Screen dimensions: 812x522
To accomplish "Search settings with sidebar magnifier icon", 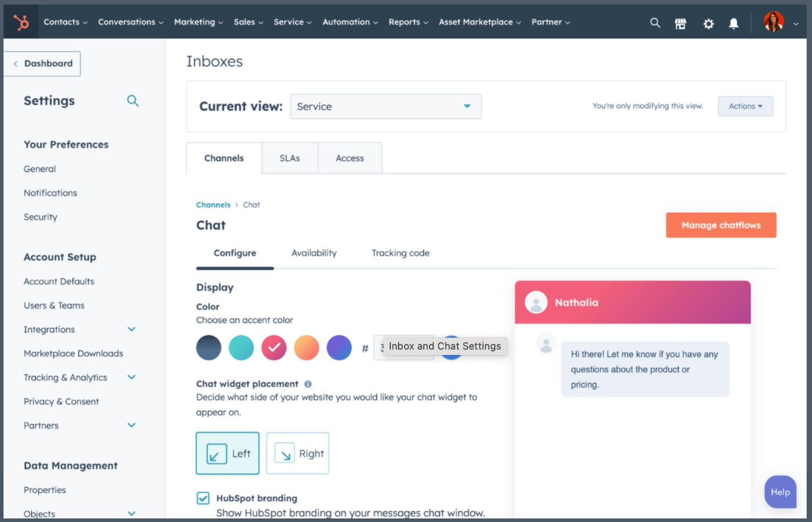I will [x=133, y=101].
